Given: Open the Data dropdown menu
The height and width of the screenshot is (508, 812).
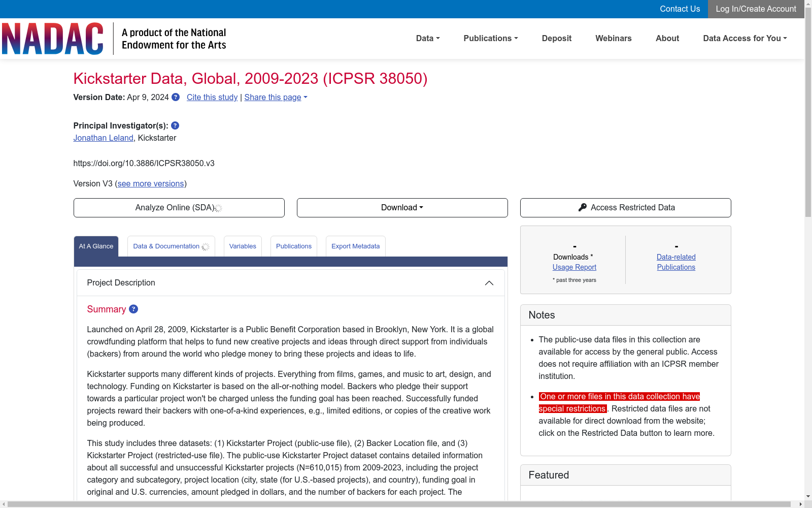Looking at the screenshot, I should (x=428, y=39).
